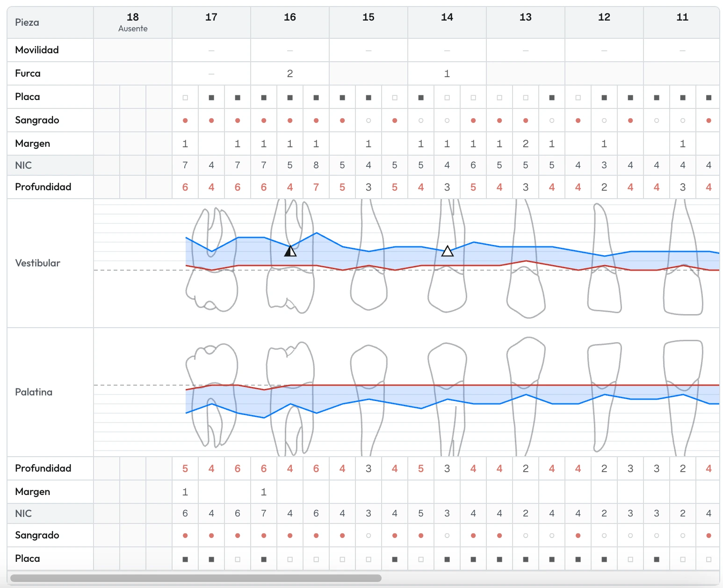Click the Palatina chart label
723x588 pixels.
coord(34,392)
